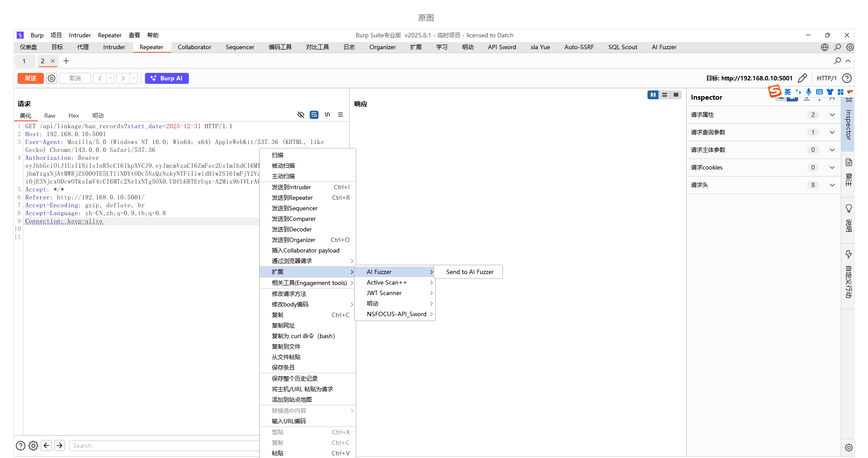Open the Inspector vertical side tab
Screen dimensions: 868x458
(x=848, y=124)
